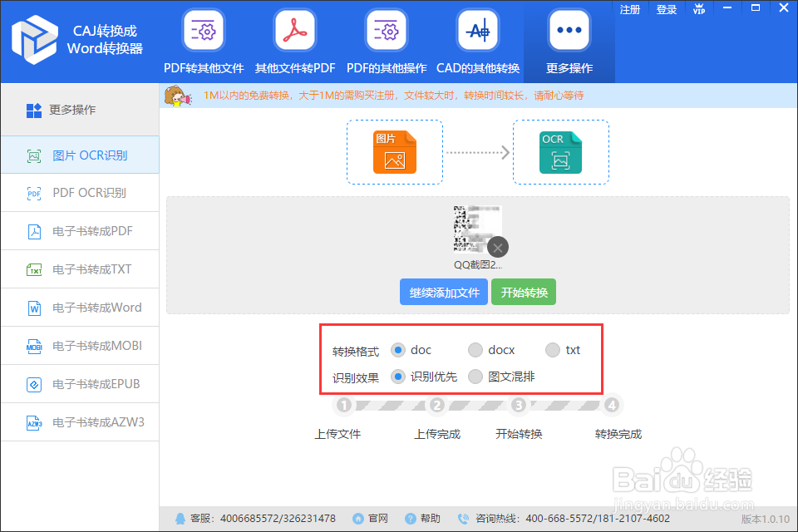Select the CAD的其他转换 tool

click(477, 40)
